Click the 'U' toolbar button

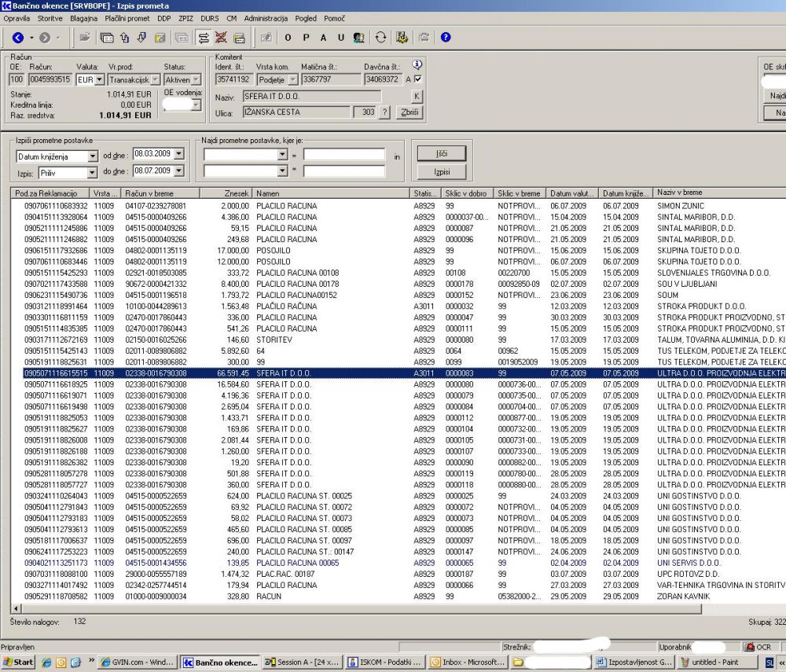point(341,37)
